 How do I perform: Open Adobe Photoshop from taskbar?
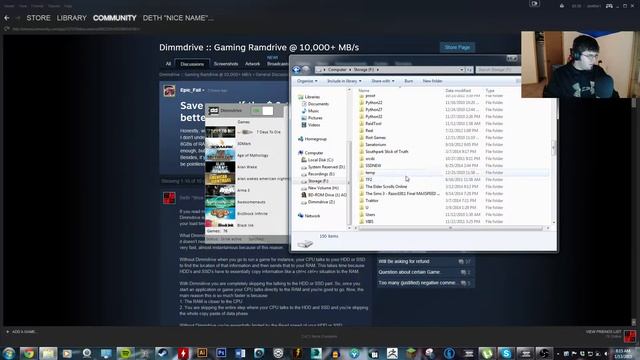click(221, 353)
